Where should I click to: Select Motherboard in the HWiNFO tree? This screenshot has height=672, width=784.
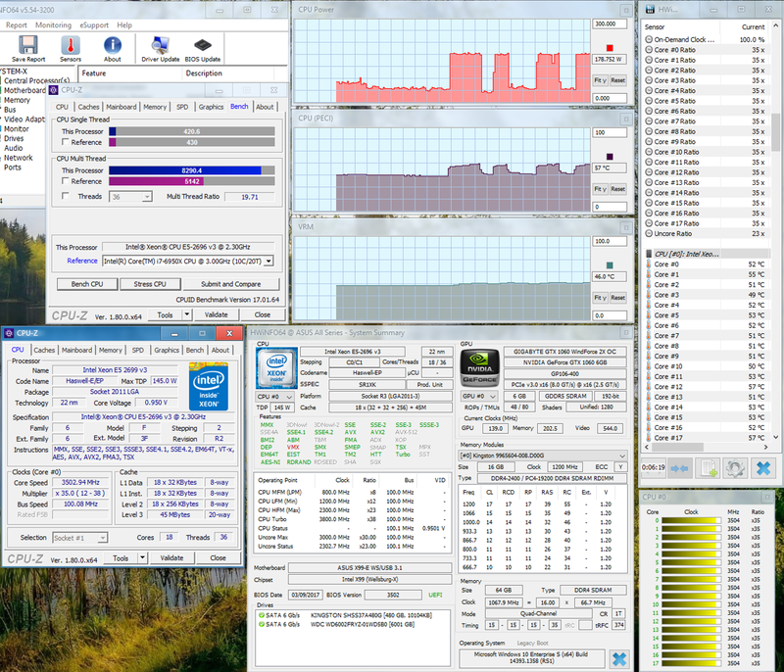click(24, 90)
